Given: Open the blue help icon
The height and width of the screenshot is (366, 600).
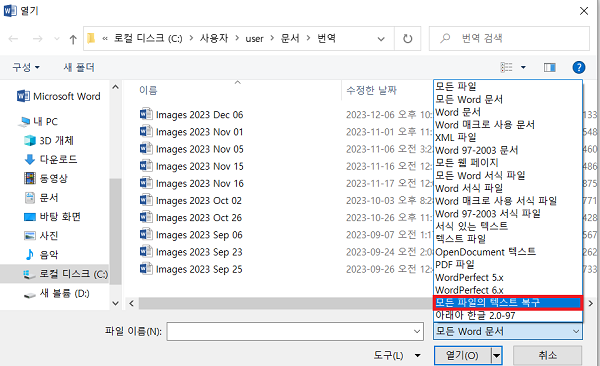Looking at the screenshot, I should pos(579,67).
